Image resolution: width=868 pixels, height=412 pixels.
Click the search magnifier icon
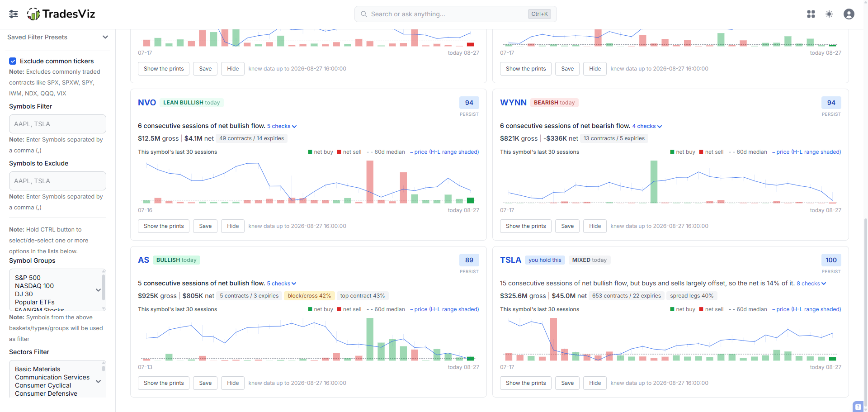364,14
